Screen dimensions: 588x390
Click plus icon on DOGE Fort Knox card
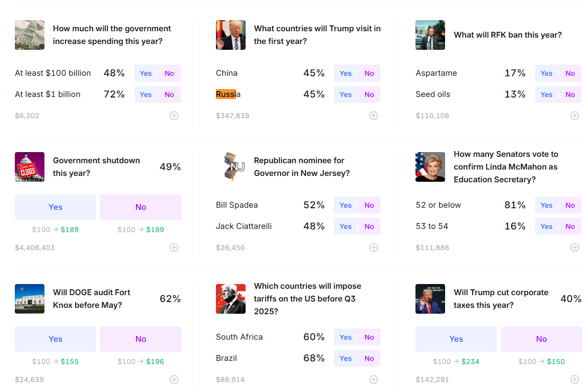[x=174, y=379]
